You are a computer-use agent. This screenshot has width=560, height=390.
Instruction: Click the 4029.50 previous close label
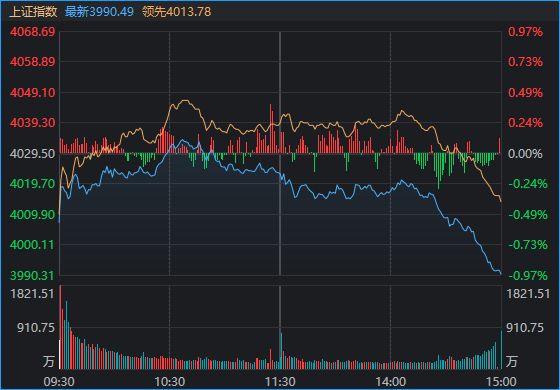33,154
